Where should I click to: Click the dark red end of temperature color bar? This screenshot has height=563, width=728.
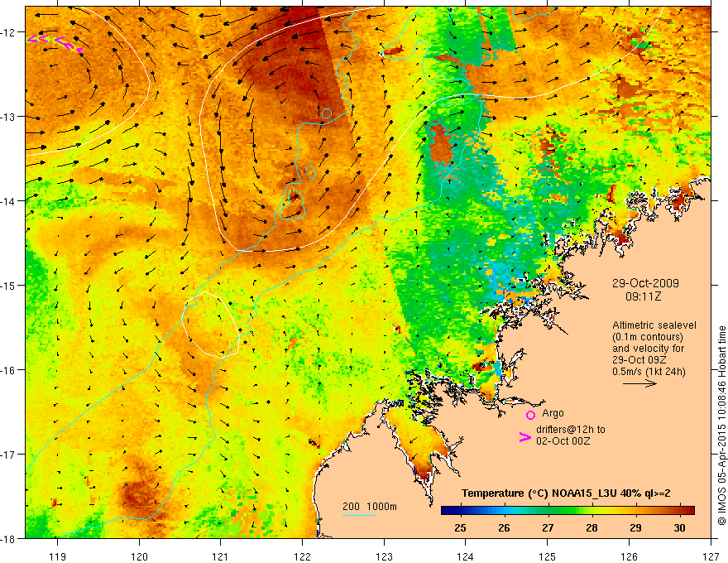tap(689, 510)
